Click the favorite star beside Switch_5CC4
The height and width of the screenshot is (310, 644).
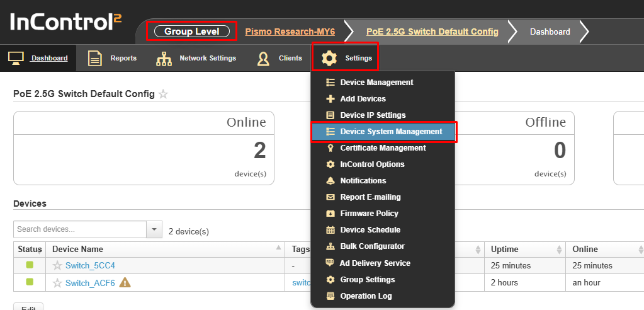point(57,266)
